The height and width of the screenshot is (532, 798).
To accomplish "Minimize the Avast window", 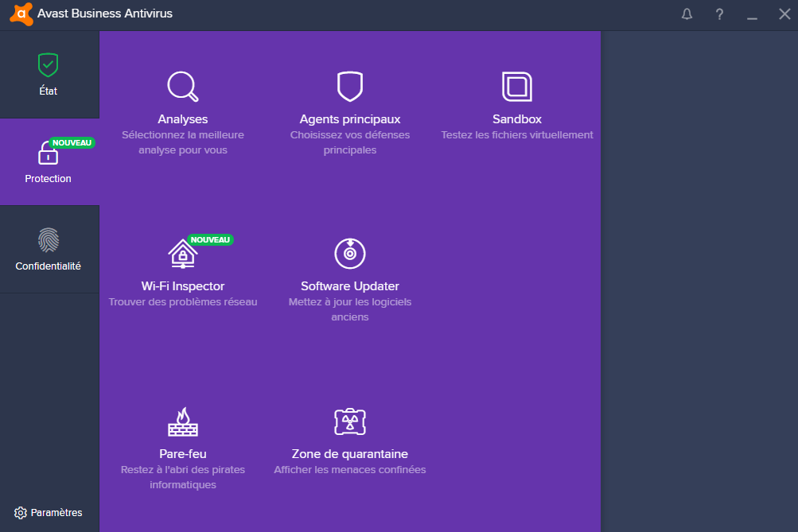I will click(752, 14).
